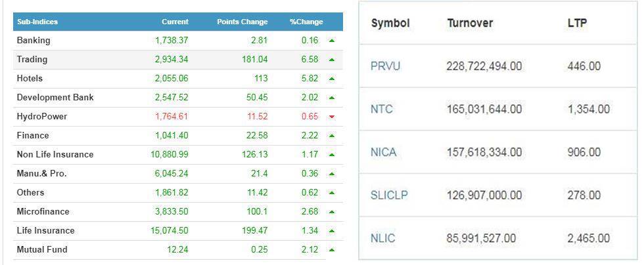Image resolution: width=644 pixels, height=265 pixels.
Task: Open the PRVU symbol link
Action: coord(385,66)
